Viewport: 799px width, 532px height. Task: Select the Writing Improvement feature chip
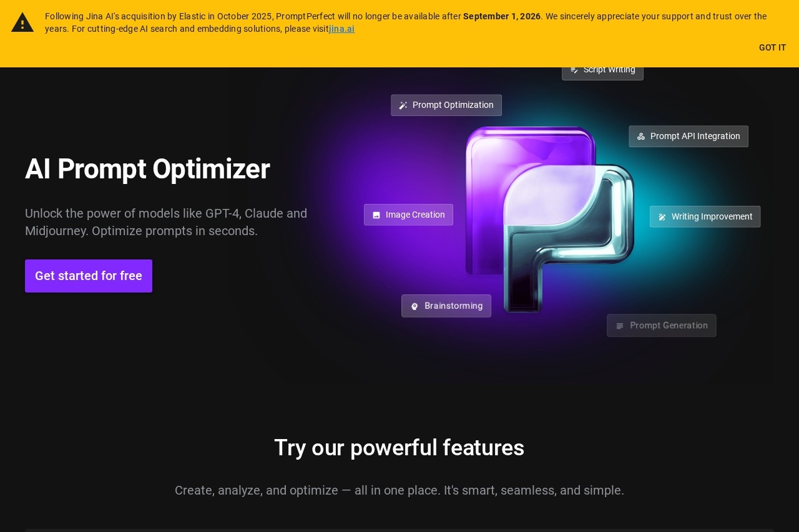click(705, 216)
